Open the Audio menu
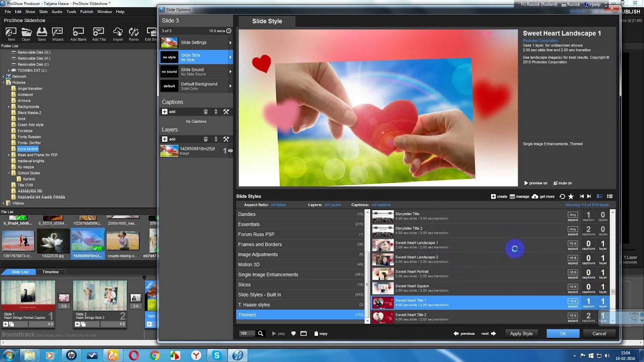 pyautogui.click(x=57, y=12)
